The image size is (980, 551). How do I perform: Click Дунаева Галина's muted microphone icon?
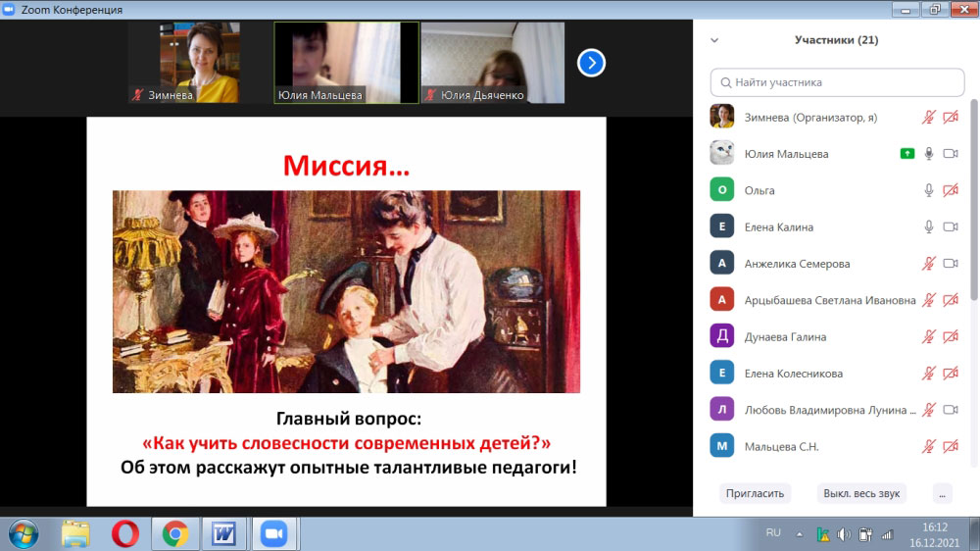coord(929,336)
